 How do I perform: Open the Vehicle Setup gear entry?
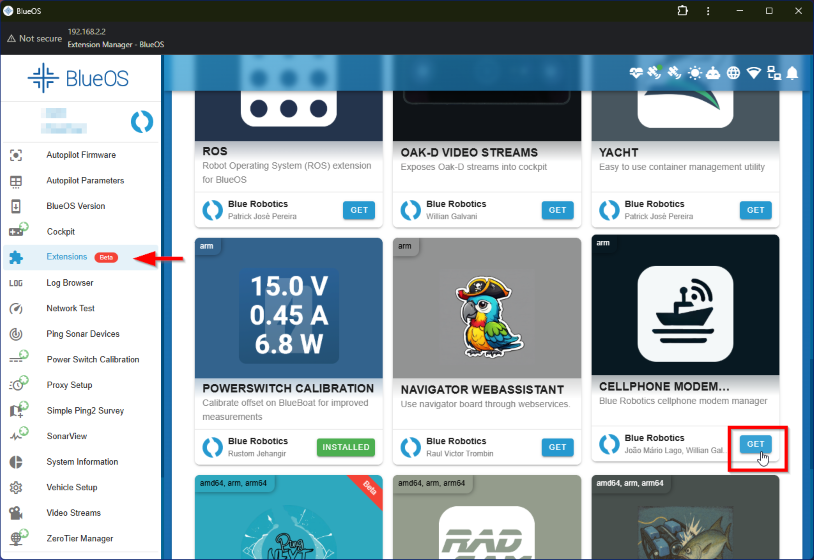72,487
